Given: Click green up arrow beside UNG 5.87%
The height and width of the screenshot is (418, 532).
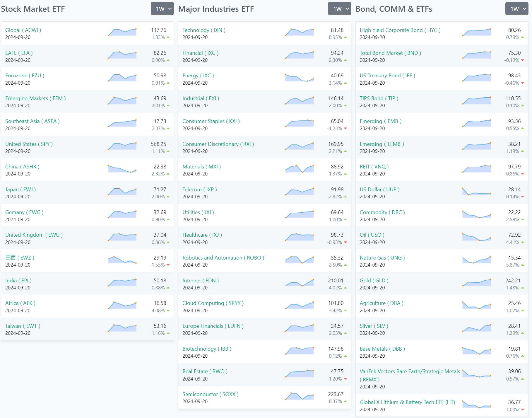Looking at the screenshot, I should [523, 265].
